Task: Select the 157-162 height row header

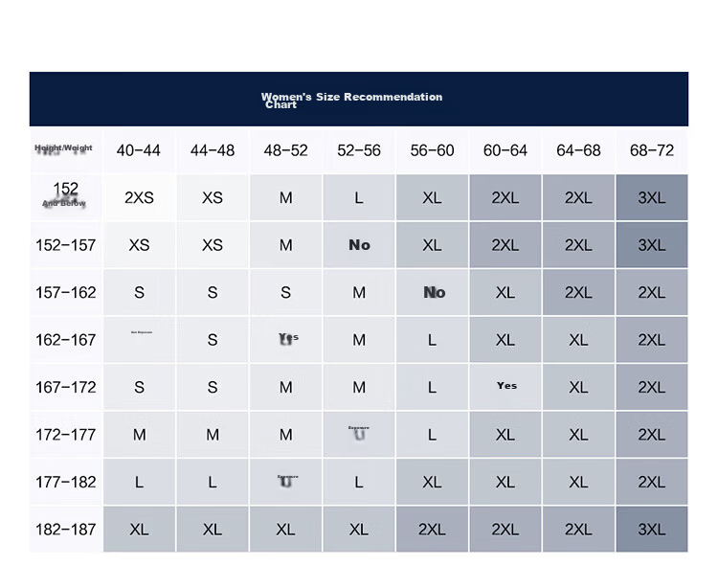Action: pyautogui.click(x=66, y=292)
